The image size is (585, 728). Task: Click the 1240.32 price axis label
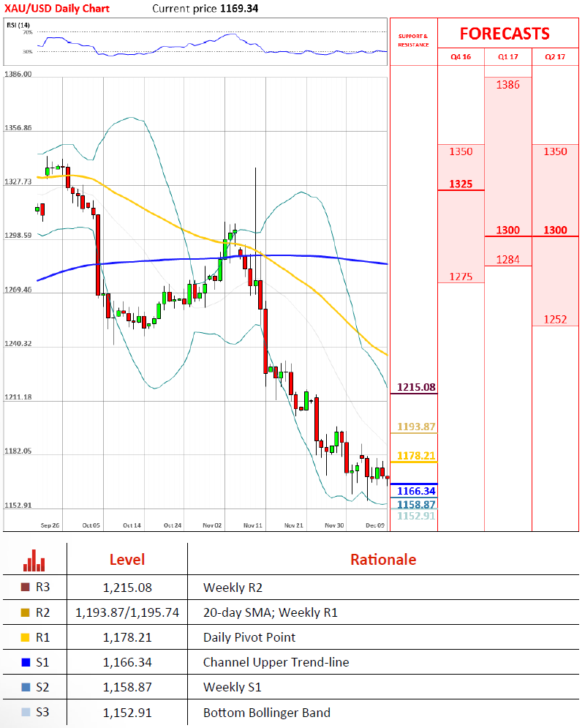pyautogui.click(x=18, y=344)
